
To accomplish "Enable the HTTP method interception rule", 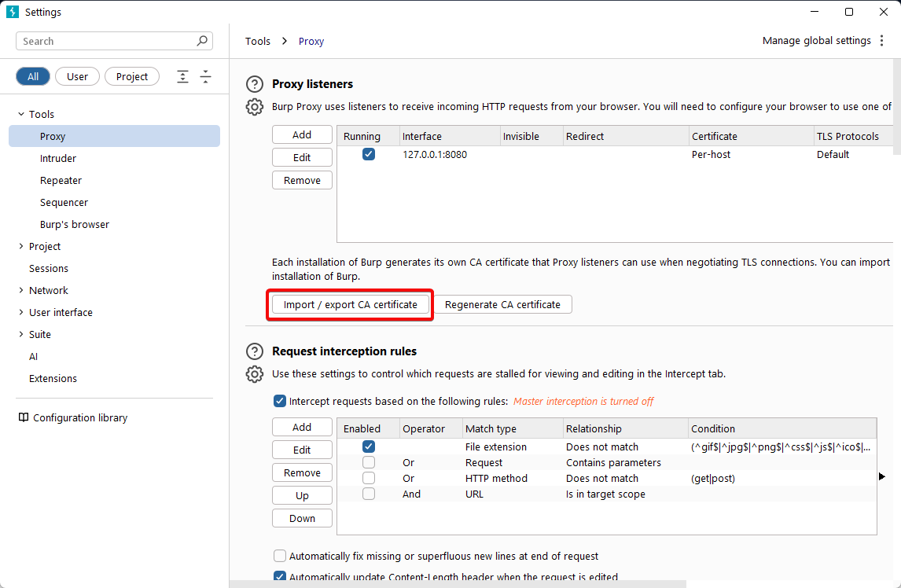I will (x=369, y=478).
